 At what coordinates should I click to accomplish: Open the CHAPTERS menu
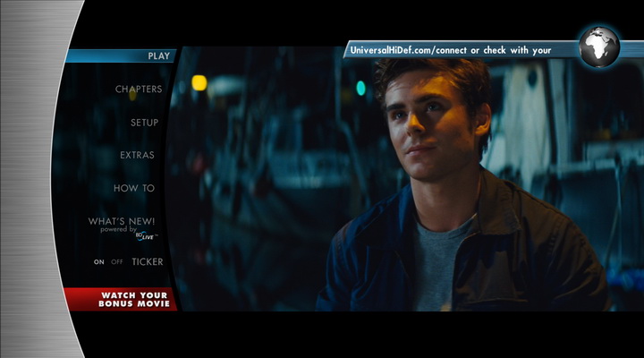tap(139, 89)
